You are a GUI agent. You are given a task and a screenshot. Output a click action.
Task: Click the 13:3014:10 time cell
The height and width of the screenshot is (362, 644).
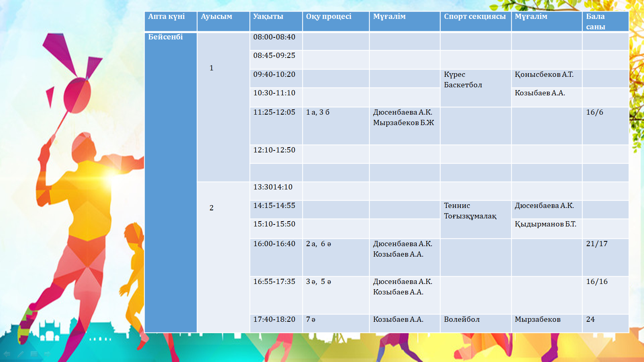(276, 191)
